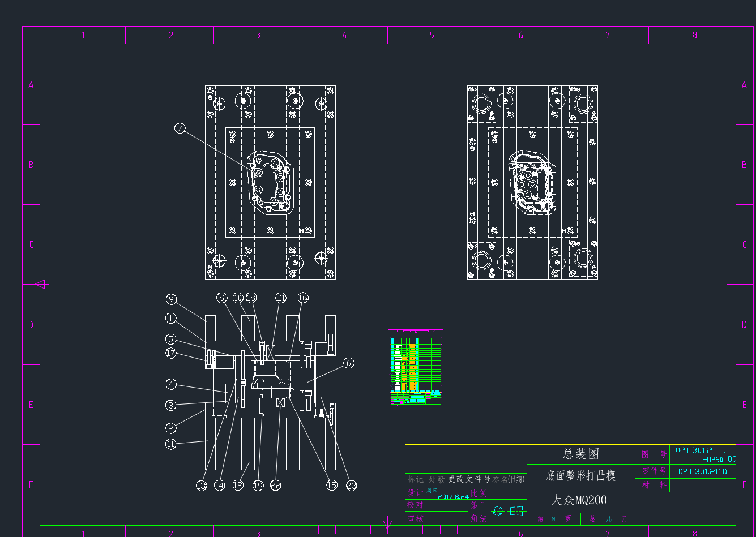Click part balloon number 7
756x537 pixels.
pyautogui.click(x=180, y=128)
